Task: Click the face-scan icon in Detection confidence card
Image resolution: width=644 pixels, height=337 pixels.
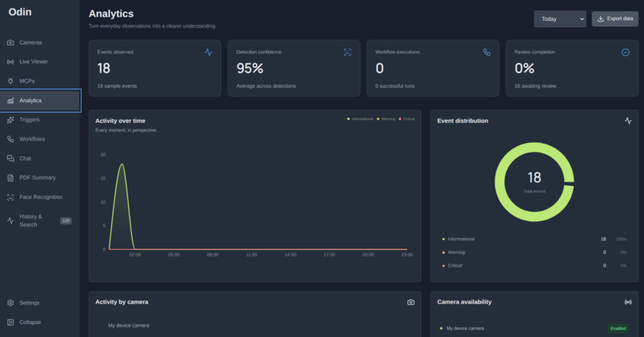Action: pos(348,52)
